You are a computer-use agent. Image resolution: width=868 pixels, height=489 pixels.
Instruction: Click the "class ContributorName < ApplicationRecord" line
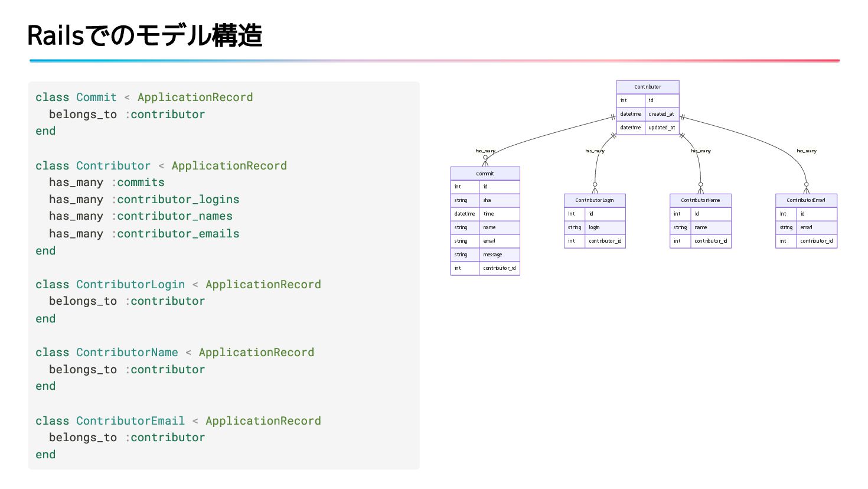click(x=175, y=353)
